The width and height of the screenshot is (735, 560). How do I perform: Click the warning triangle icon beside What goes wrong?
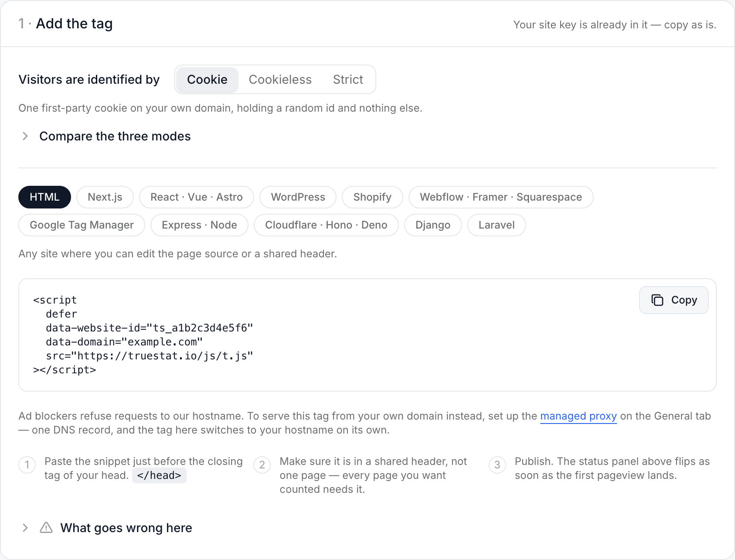pos(46,528)
